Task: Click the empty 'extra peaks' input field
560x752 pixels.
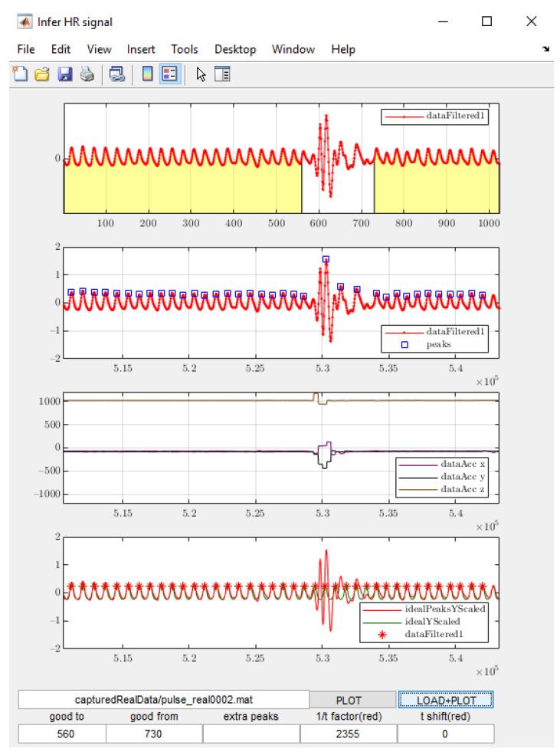Action: [x=251, y=734]
